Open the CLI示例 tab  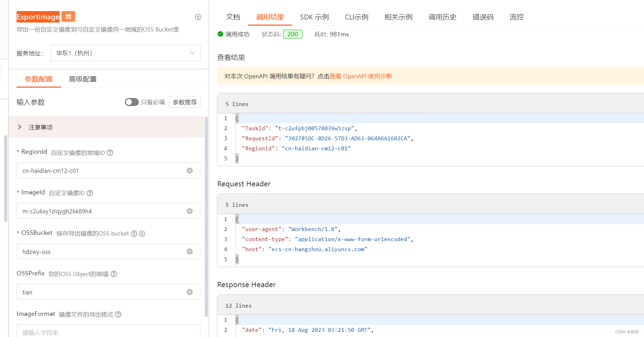coord(356,17)
